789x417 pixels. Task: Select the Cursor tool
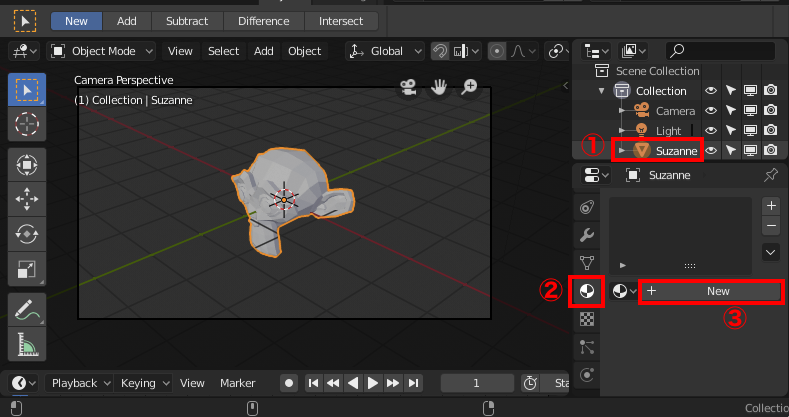pos(27,124)
